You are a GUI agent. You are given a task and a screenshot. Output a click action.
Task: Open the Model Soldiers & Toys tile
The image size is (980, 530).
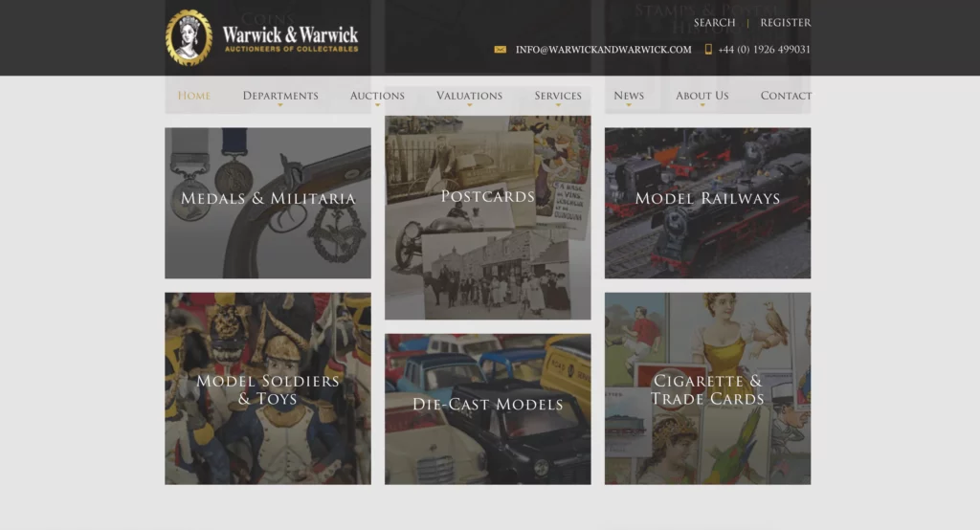(268, 388)
